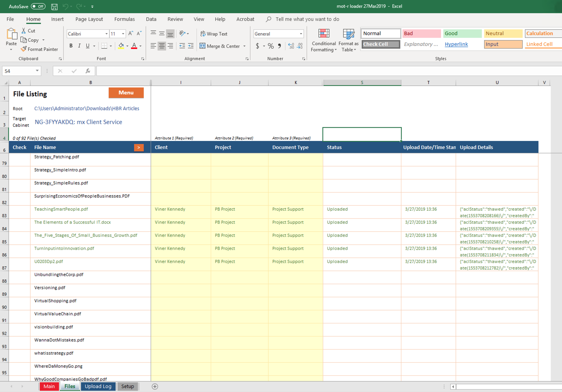Click Increase Indent icon
The width and height of the screenshot is (562, 392).
click(191, 46)
